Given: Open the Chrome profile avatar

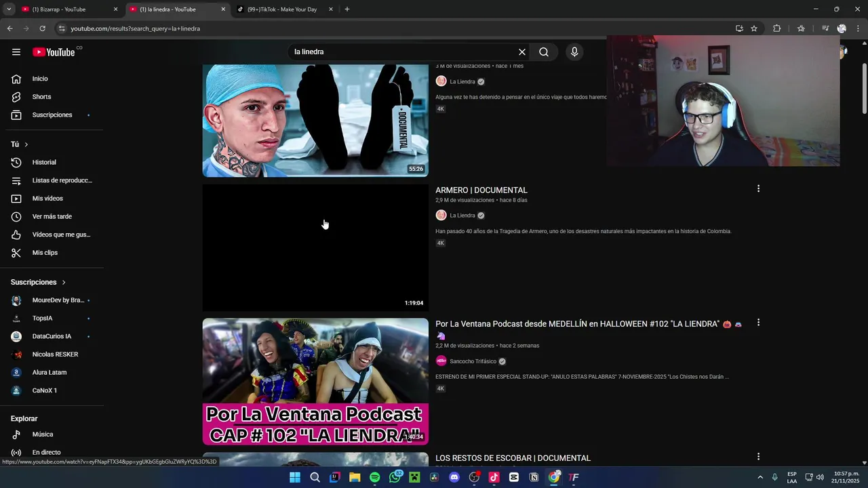Looking at the screenshot, I should 842,28.
